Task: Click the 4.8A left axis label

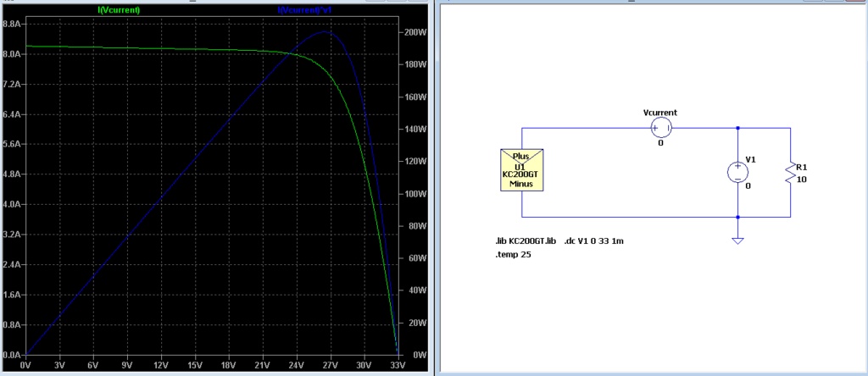Action: (12, 174)
